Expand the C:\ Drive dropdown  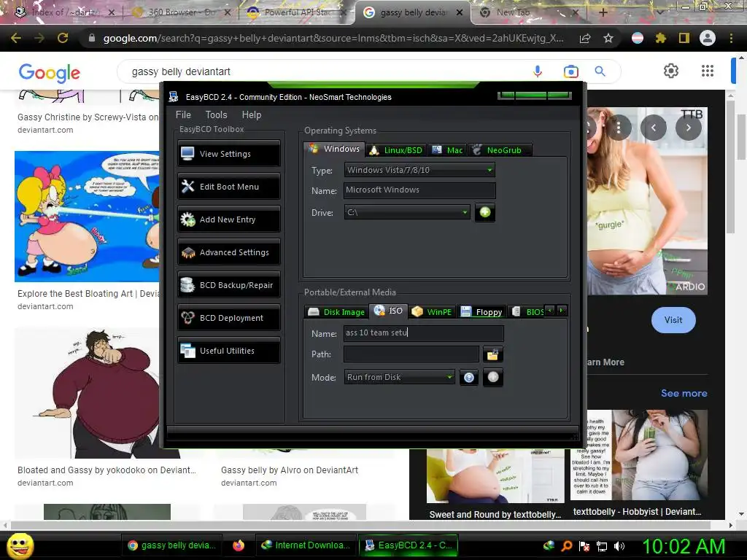click(407, 212)
